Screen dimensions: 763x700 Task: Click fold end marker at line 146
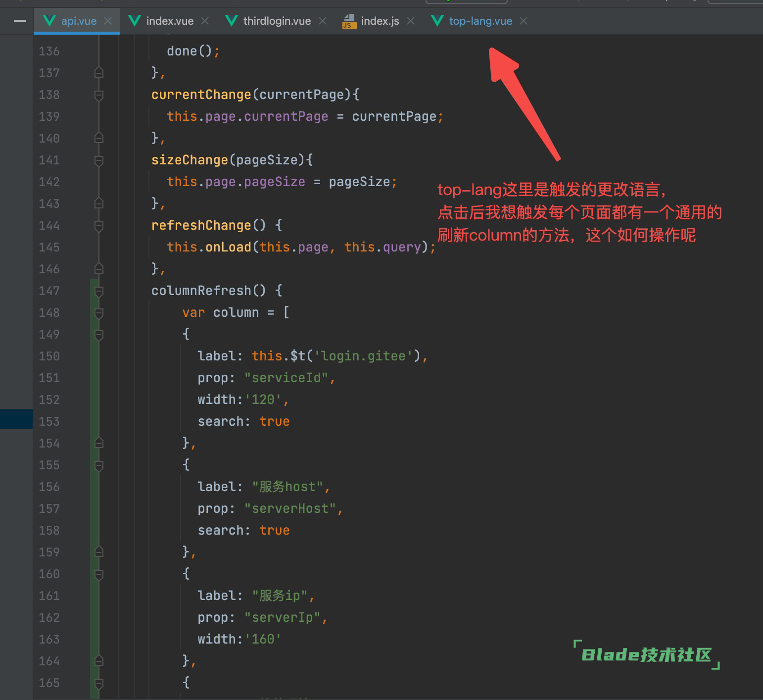pyautogui.click(x=99, y=269)
